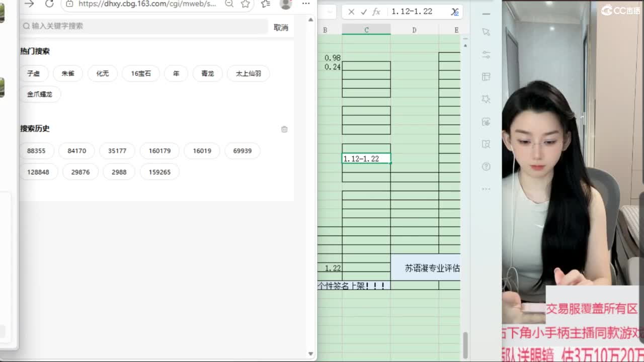
Task: Reload the page in the browser
Action: coord(49,4)
